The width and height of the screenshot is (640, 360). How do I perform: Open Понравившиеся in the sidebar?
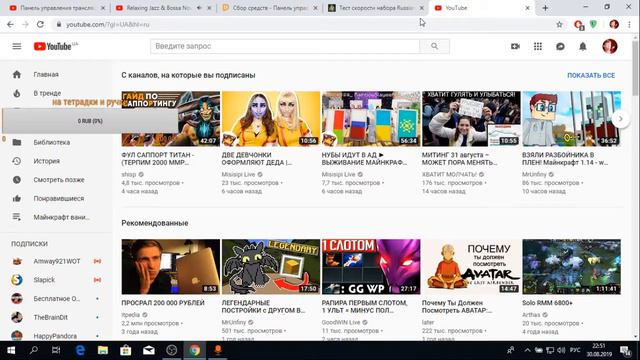point(58,198)
